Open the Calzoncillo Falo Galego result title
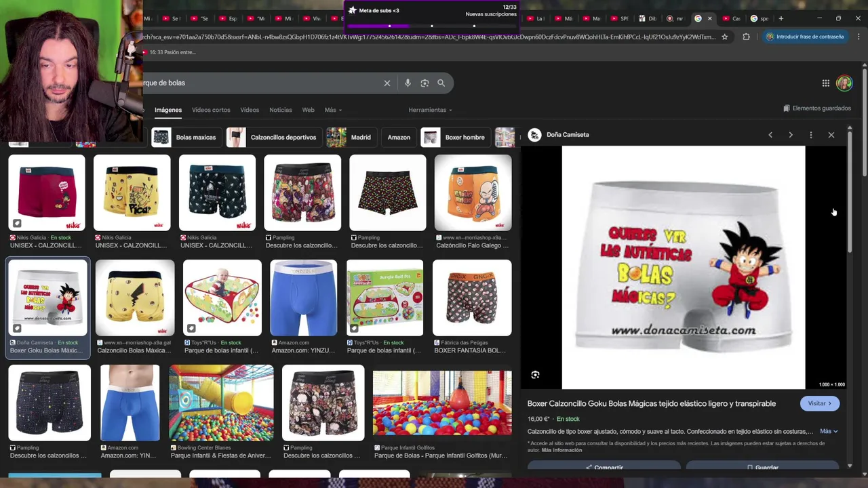 pos(472,245)
